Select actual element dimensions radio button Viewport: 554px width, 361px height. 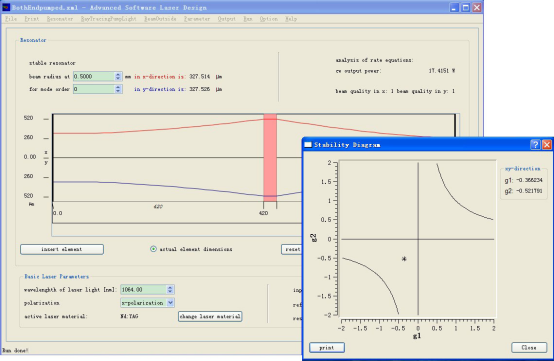[x=153, y=249]
